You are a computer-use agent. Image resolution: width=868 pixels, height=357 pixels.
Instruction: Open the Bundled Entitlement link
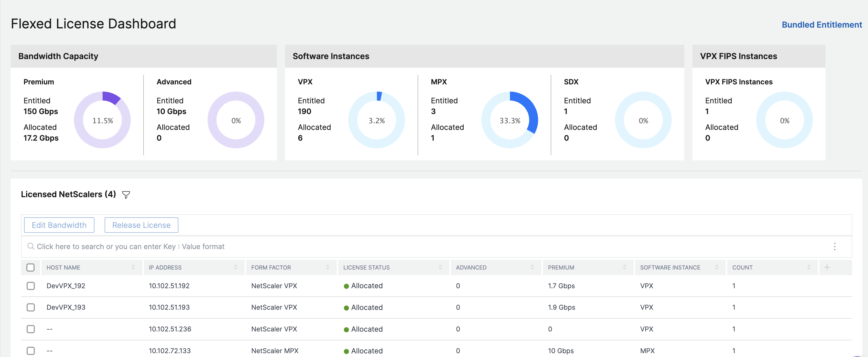coord(822,25)
